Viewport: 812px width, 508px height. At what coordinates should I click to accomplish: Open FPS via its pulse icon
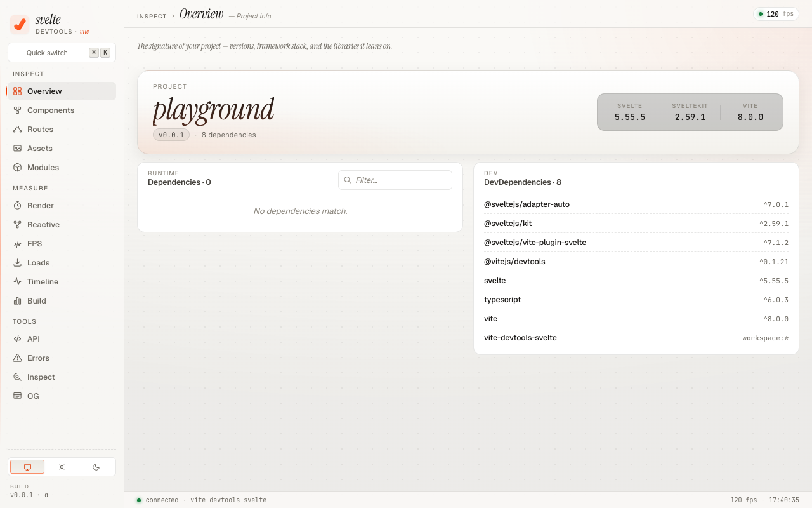(17, 244)
